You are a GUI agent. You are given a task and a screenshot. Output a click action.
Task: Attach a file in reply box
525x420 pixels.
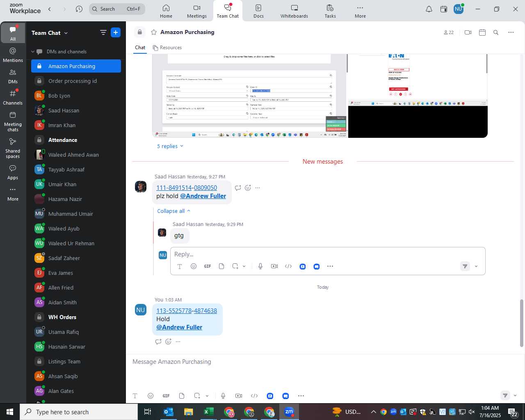click(221, 266)
